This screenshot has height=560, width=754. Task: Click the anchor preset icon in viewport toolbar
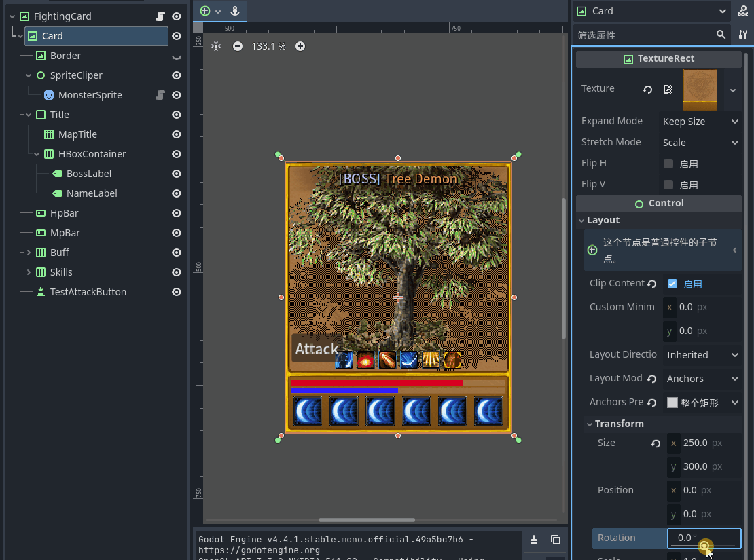coord(235,11)
